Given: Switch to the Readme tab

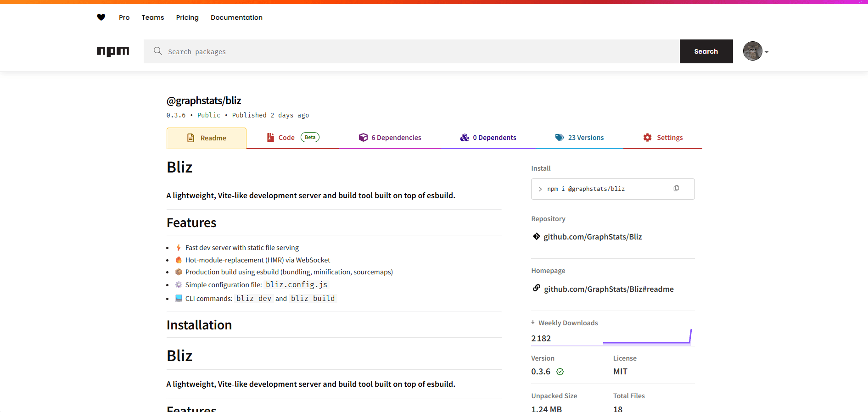Looking at the screenshot, I should click(207, 138).
